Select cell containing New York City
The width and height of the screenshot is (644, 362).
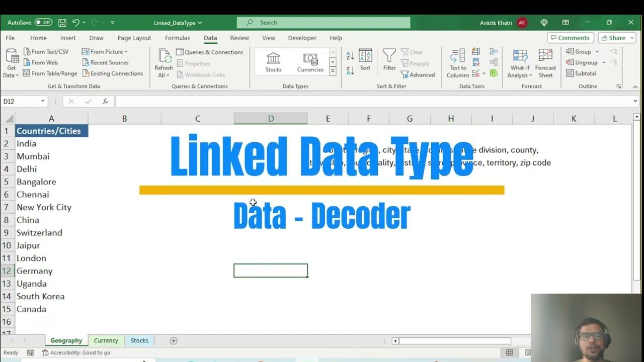point(51,207)
